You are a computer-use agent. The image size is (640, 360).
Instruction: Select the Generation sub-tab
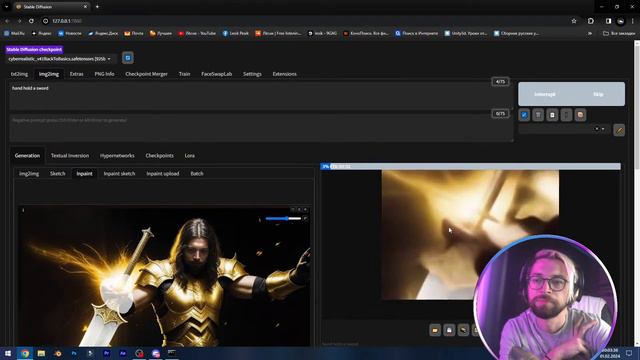pyautogui.click(x=27, y=156)
